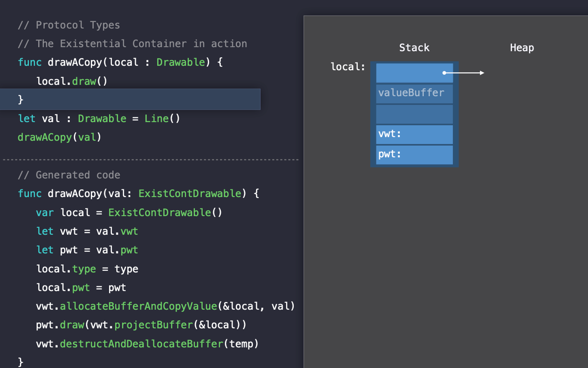Click the 'vwt:' stack cell
The width and height of the screenshot is (588, 368).
pyautogui.click(x=415, y=135)
